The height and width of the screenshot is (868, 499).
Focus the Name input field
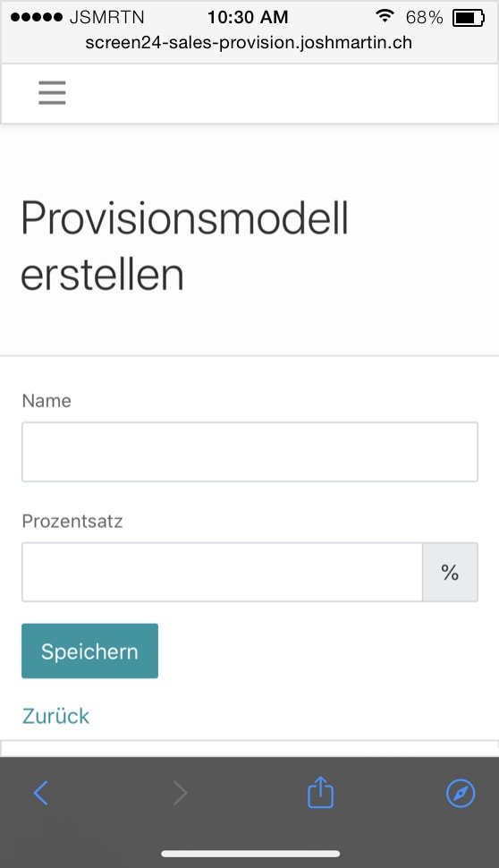[249, 452]
